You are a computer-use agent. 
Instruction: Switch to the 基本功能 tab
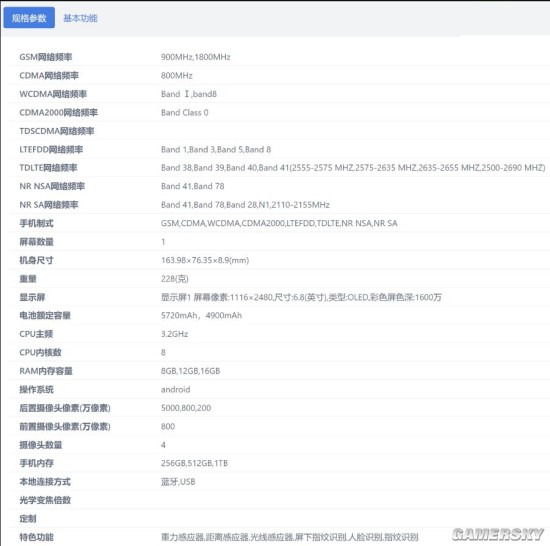80,18
